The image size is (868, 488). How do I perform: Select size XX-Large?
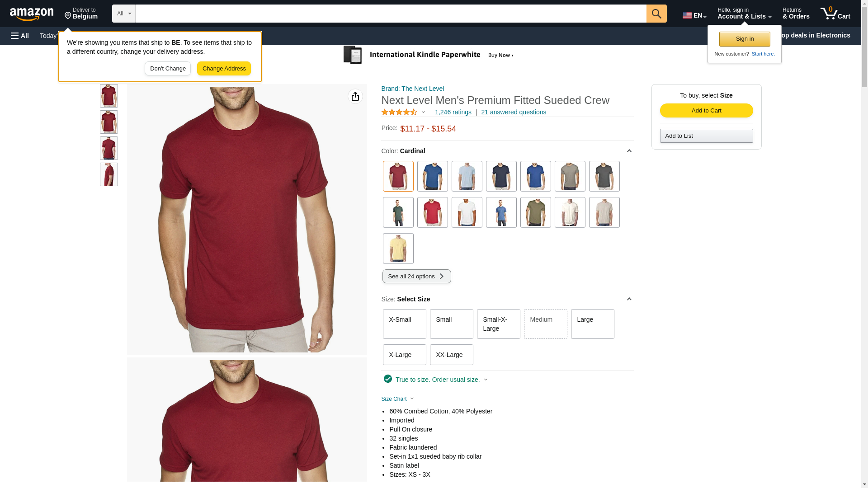click(x=452, y=355)
